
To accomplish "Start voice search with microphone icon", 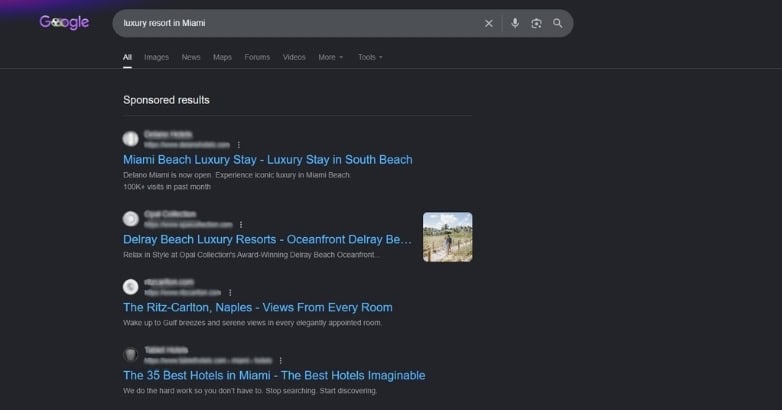I will (515, 23).
